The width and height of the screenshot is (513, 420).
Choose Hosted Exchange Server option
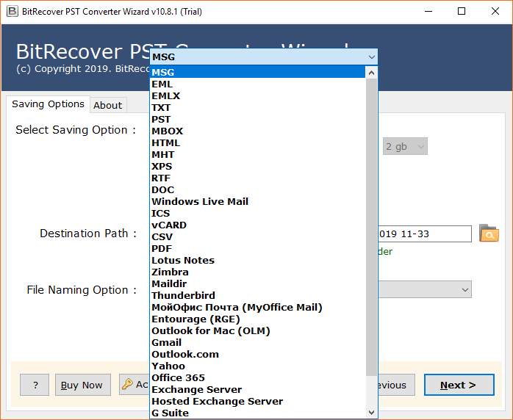coord(257,402)
